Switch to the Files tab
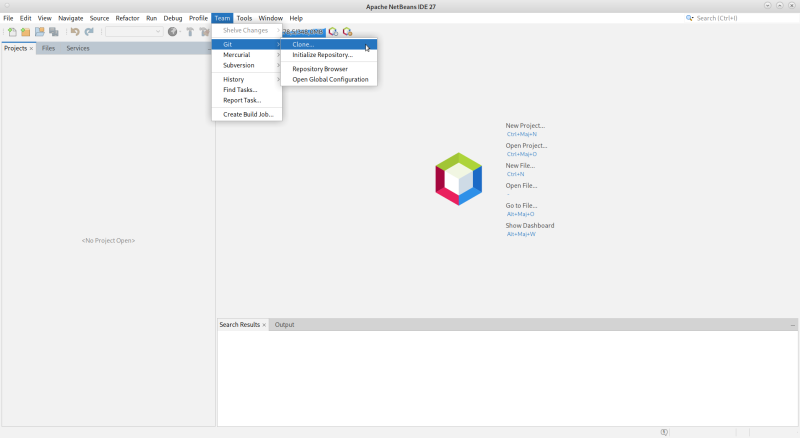Screen dimensions: 800x438 point(48,48)
